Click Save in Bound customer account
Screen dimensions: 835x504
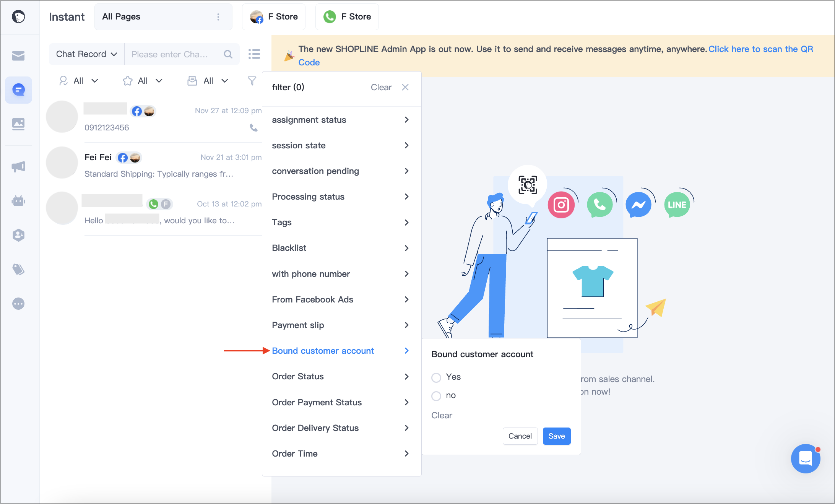(x=557, y=436)
